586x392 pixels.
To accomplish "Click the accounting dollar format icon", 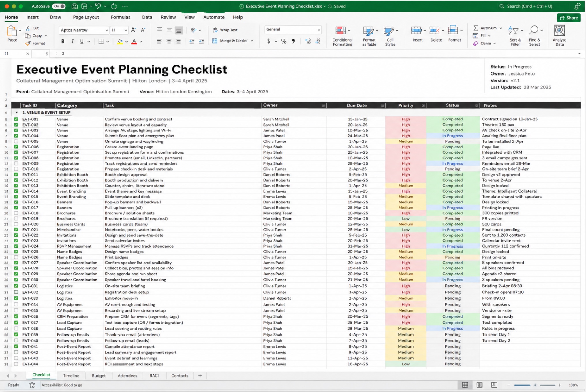I will [269, 42].
